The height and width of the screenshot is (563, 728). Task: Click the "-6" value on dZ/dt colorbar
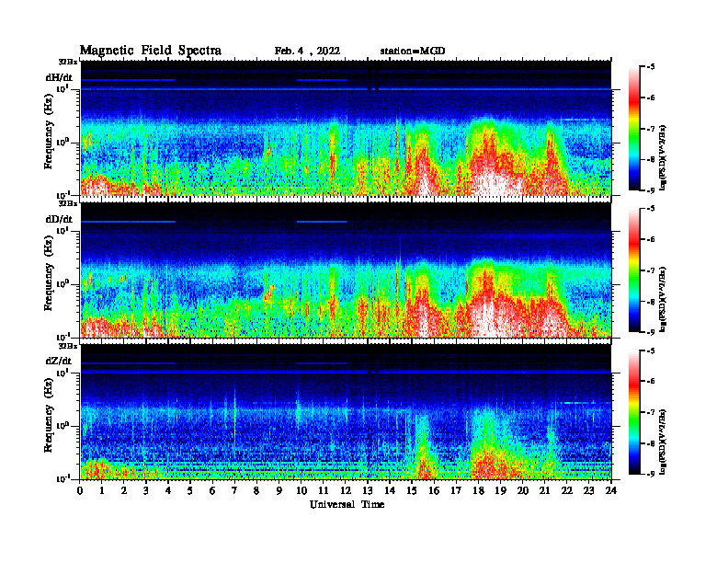[651, 382]
